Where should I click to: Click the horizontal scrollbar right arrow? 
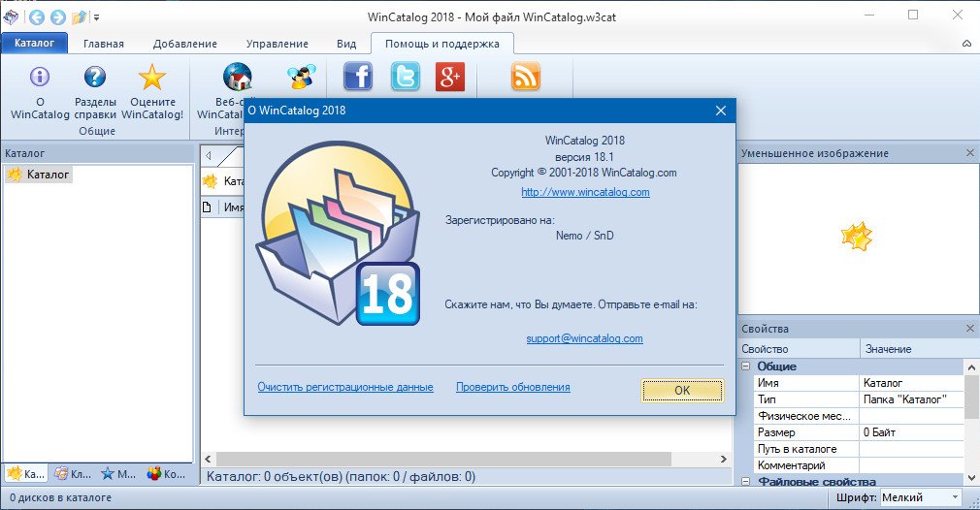click(x=724, y=459)
